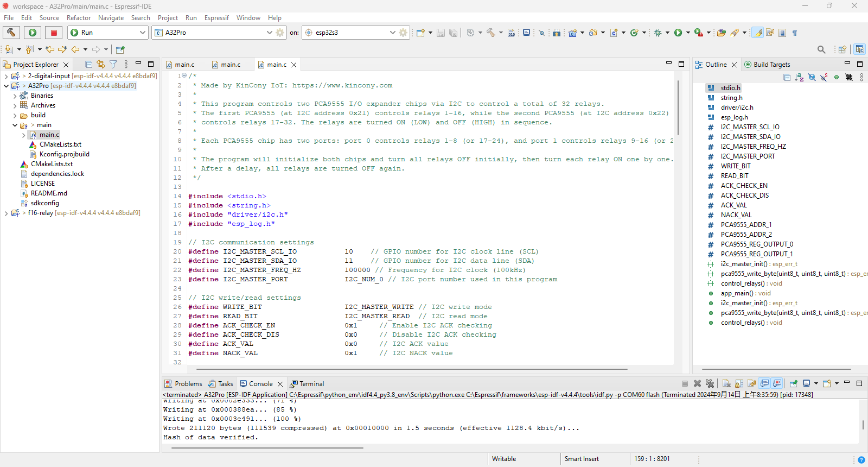The image size is (868, 467).
Task: Collapse the A32Pro project node
Action: click(x=6, y=86)
